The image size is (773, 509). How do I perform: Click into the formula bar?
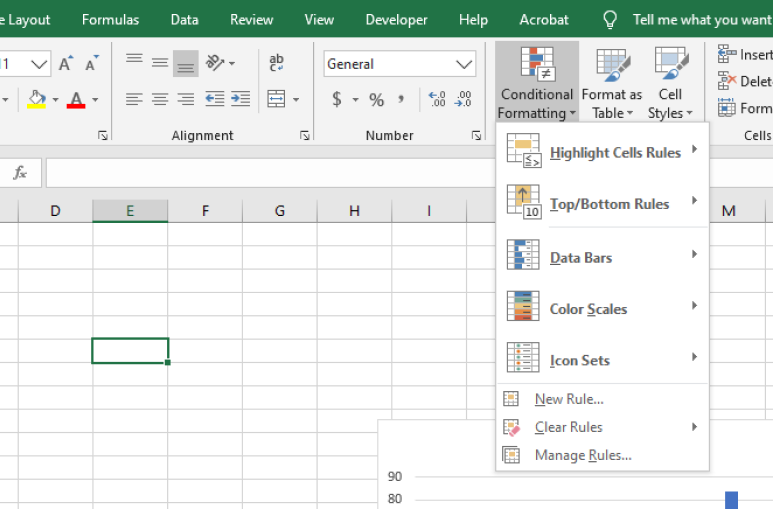pyautogui.click(x=270, y=173)
